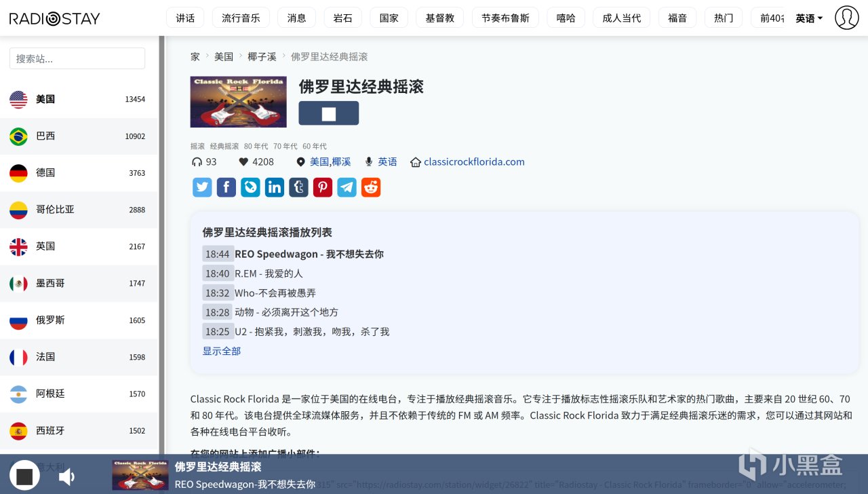This screenshot has width=868, height=494.
Task: Select the 18:28 动物 playlist entry
Action: [x=270, y=312]
